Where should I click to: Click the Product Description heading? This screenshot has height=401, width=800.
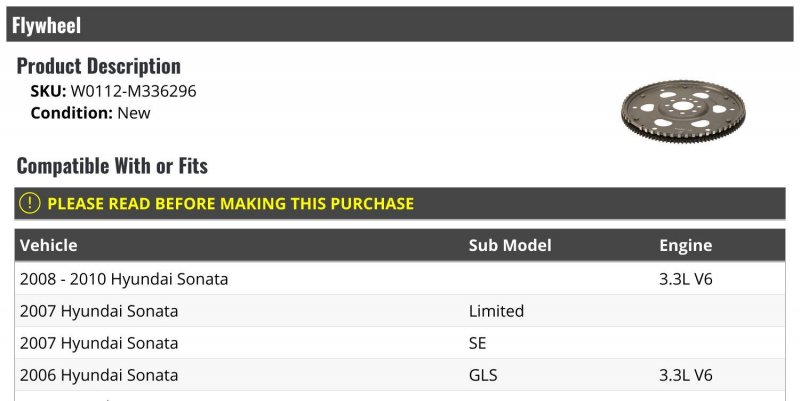click(98, 66)
